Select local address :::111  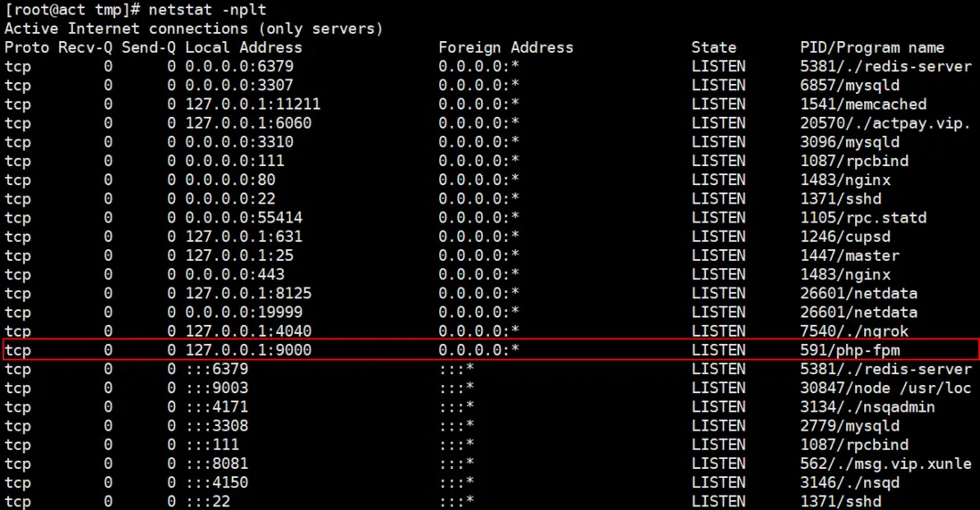click(x=212, y=445)
